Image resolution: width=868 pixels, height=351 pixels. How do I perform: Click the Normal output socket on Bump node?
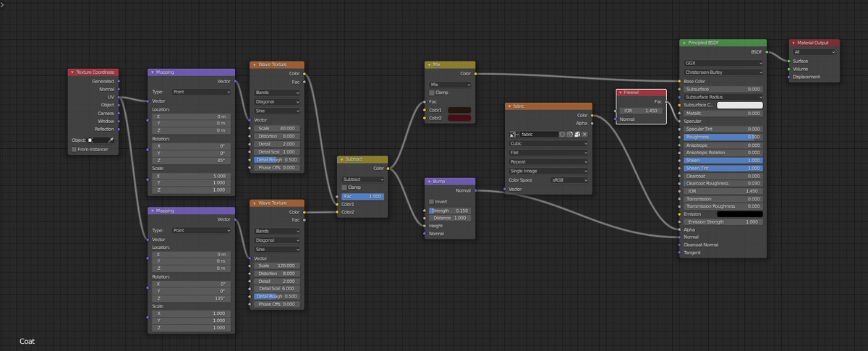click(x=475, y=190)
